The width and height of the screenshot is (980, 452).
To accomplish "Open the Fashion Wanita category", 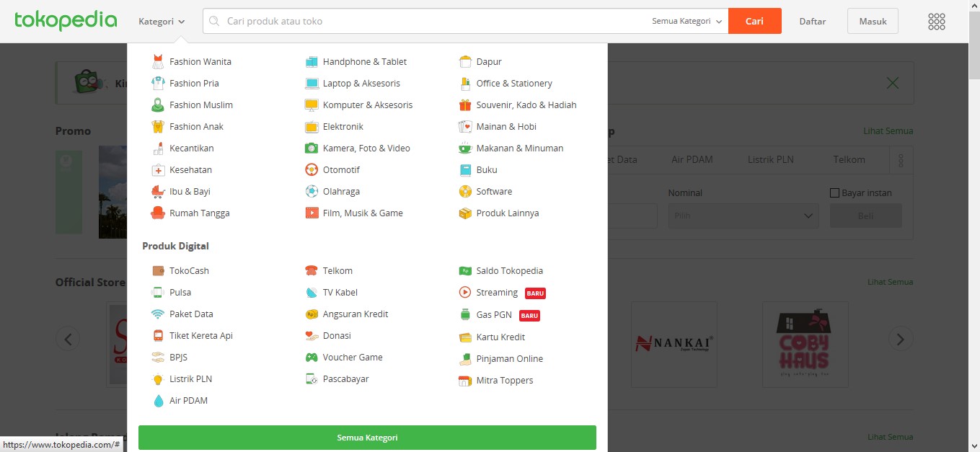I will click(x=199, y=61).
